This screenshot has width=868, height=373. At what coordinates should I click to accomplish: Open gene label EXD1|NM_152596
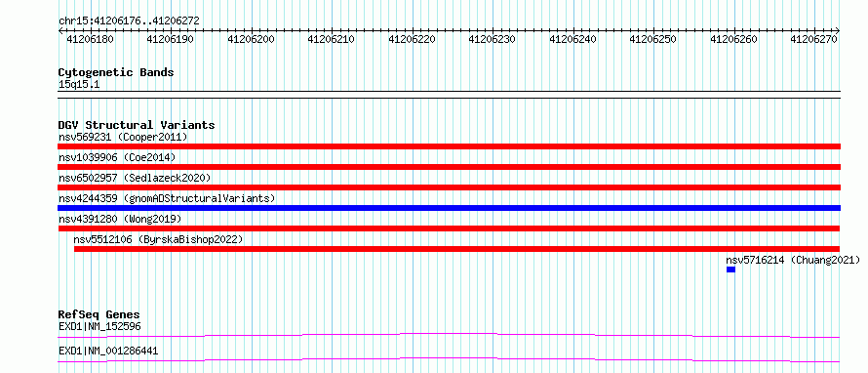[x=99, y=327]
